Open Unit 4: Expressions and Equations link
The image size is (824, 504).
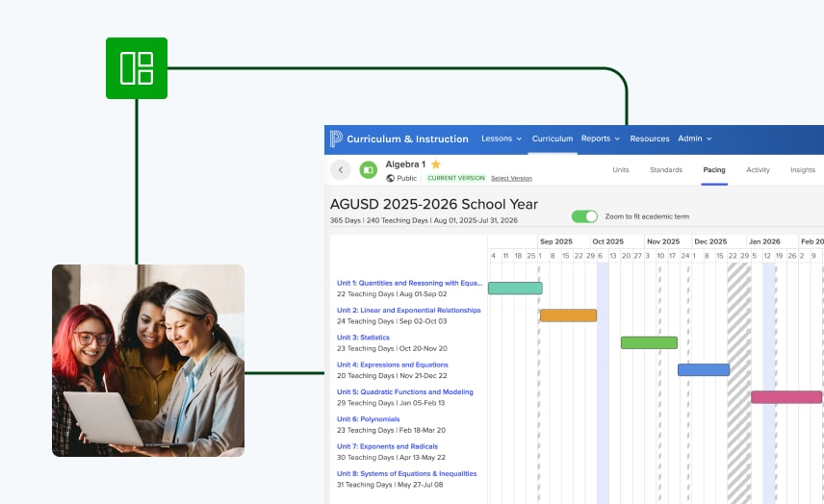tap(393, 365)
